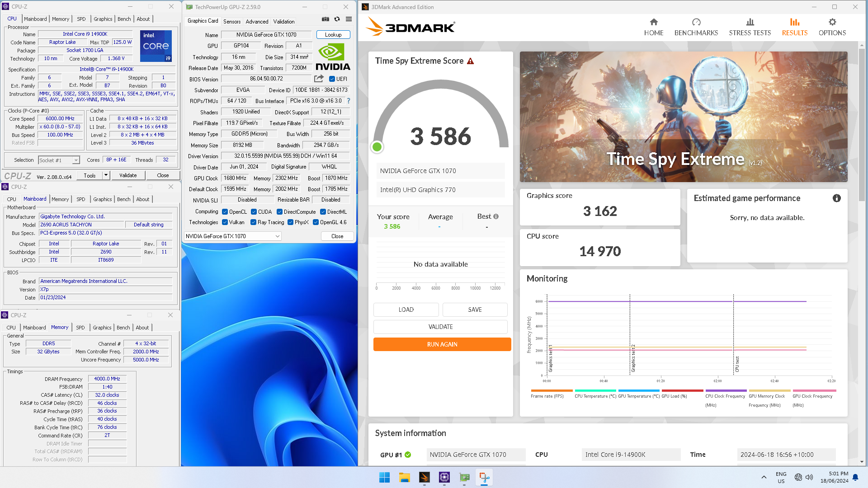Open File Explorer from the taskbar
Image resolution: width=868 pixels, height=488 pixels.
click(x=405, y=477)
